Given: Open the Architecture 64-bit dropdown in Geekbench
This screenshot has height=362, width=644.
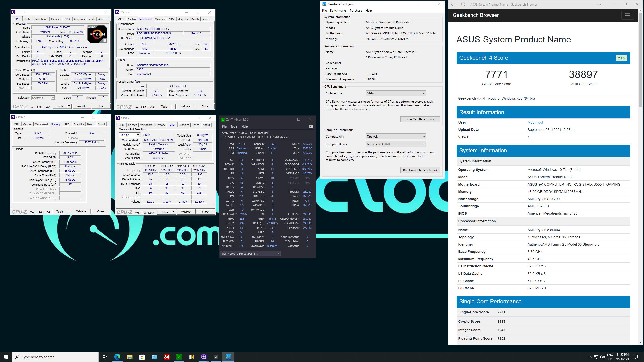Looking at the screenshot, I should pos(395,93).
